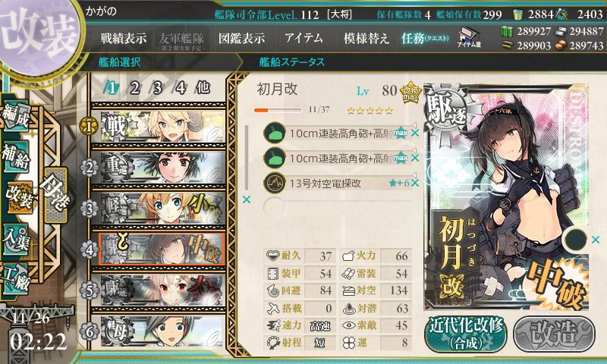Open the 入渠 (docking repair) sidebar icon
Screen dimensions: 607x364
(x=16, y=239)
